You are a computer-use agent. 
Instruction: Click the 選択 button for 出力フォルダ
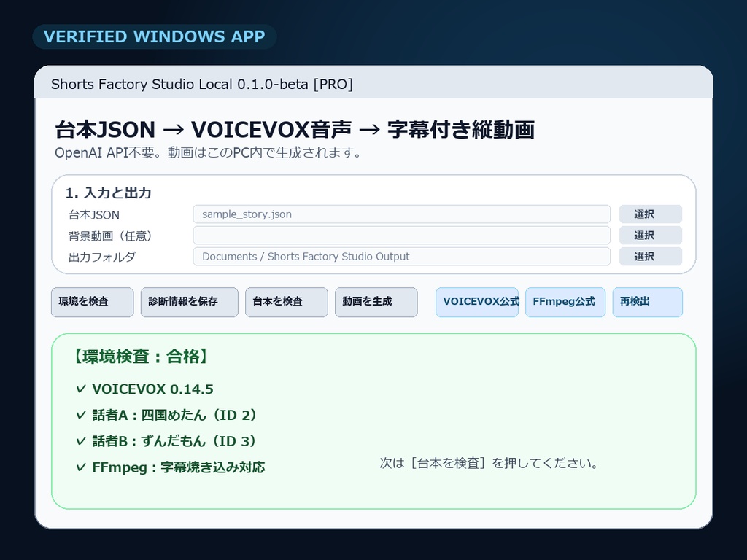tap(650, 256)
